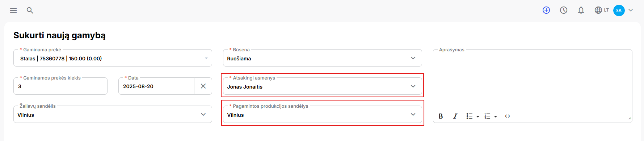The height and width of the screenshot is (141, 644).
Task: Open the Gaminama prekė selector
Action: (113, 58)
